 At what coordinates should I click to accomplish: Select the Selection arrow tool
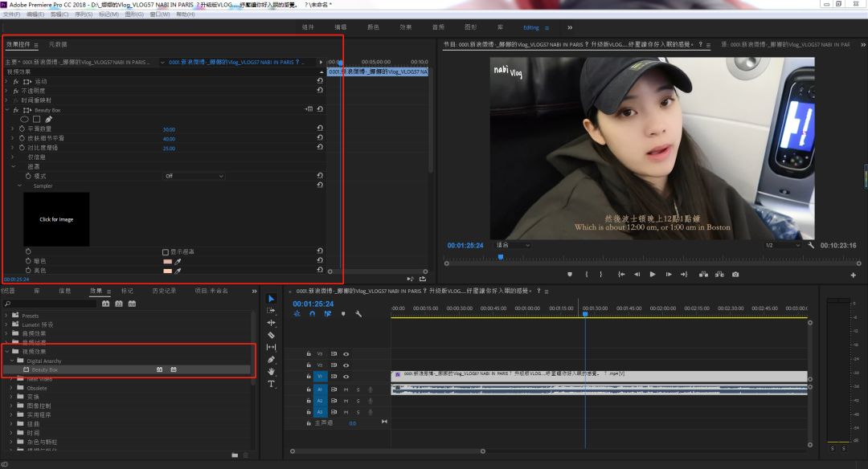pyautogui.click(x=272, y=299)
